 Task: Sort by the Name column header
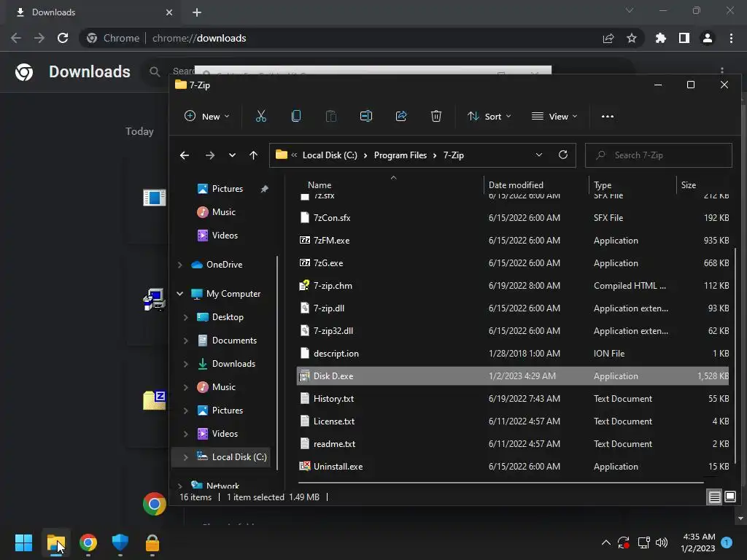(320, 184)
